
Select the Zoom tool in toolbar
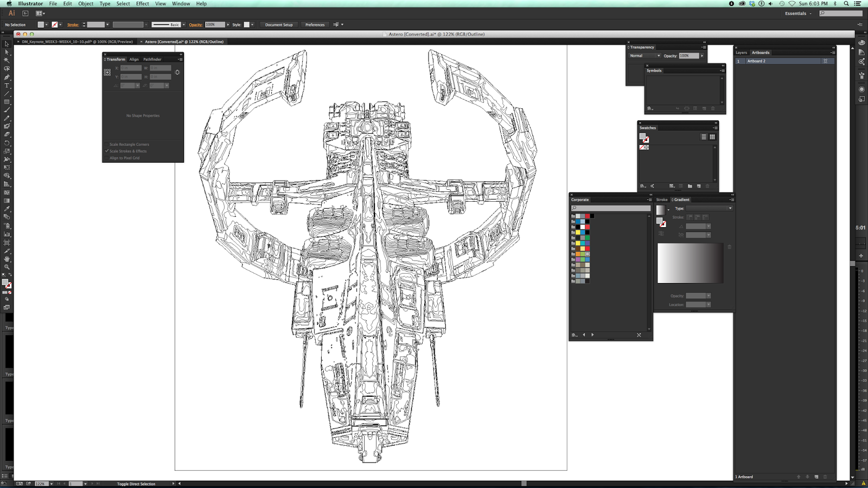click(x=7, y=267)
